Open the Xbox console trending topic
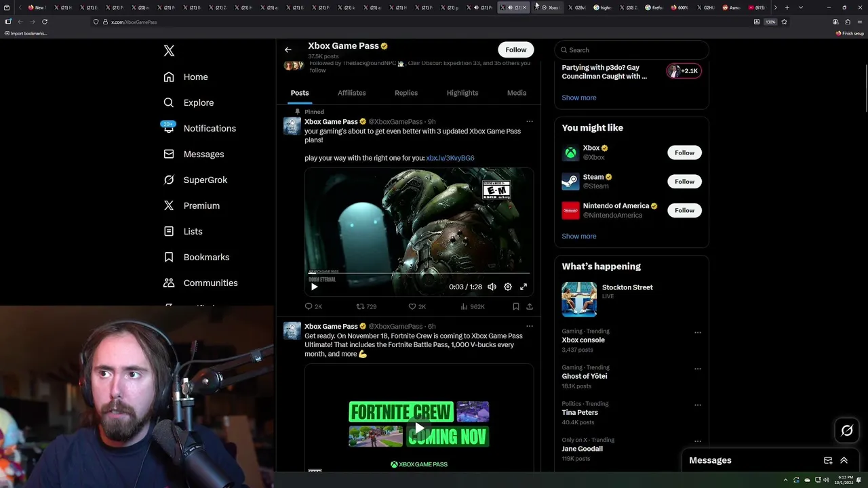868x488 pixels. coord(583,340)
